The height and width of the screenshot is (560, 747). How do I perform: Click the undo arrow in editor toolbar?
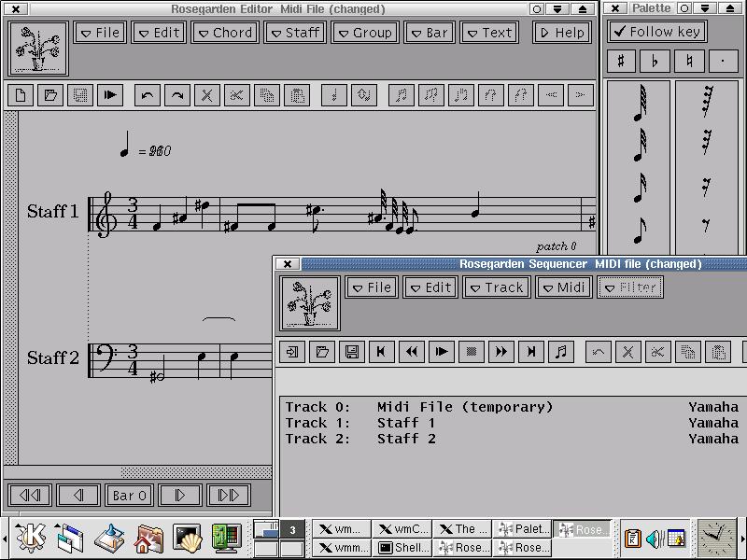point(147,95)
